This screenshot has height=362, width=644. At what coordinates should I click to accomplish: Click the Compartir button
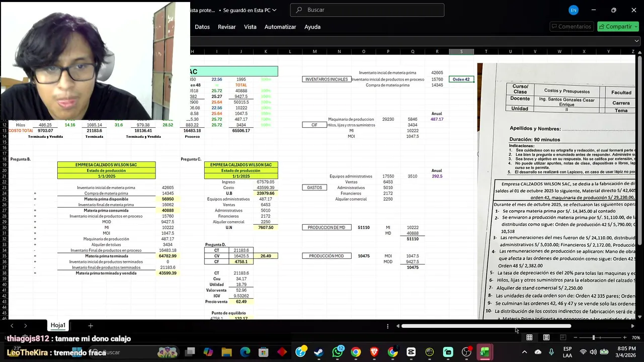(x=618, y=26)
